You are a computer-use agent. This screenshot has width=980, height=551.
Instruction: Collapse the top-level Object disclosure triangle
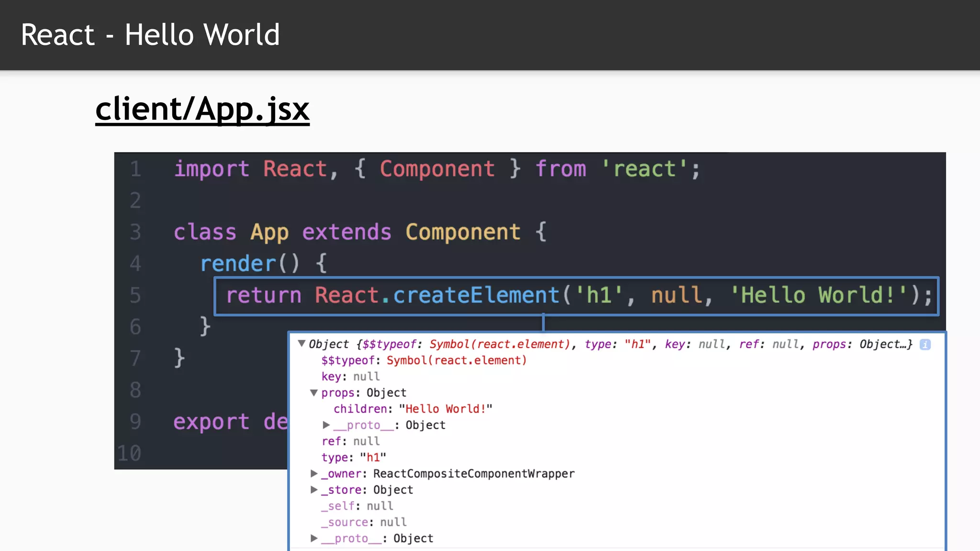point(301,343)
